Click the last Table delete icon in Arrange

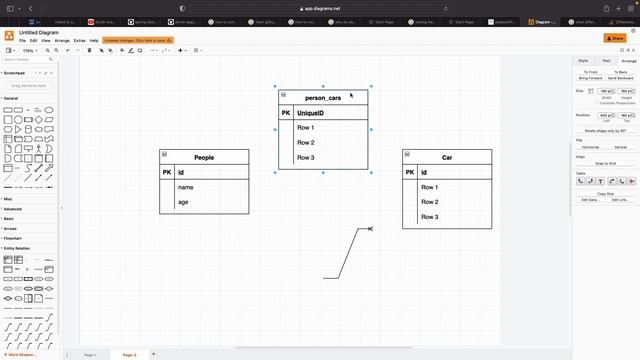pos(631,181)
